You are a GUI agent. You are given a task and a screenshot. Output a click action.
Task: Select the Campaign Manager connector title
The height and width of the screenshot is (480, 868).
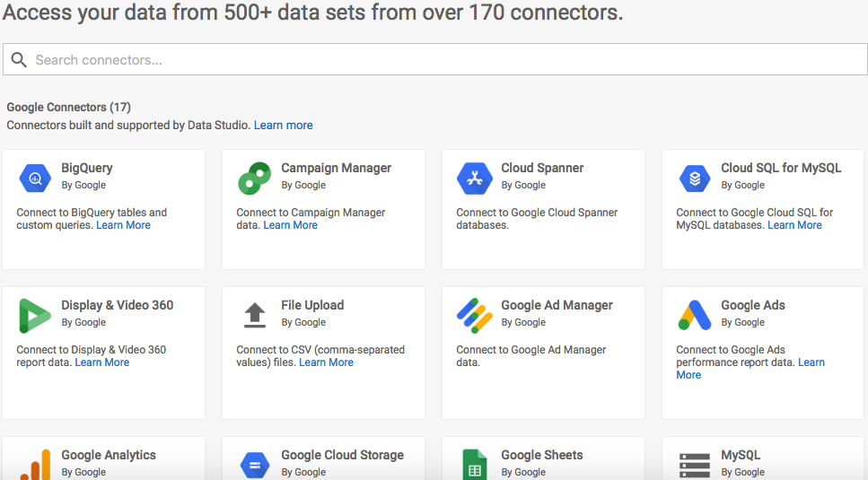coord(336,168)
